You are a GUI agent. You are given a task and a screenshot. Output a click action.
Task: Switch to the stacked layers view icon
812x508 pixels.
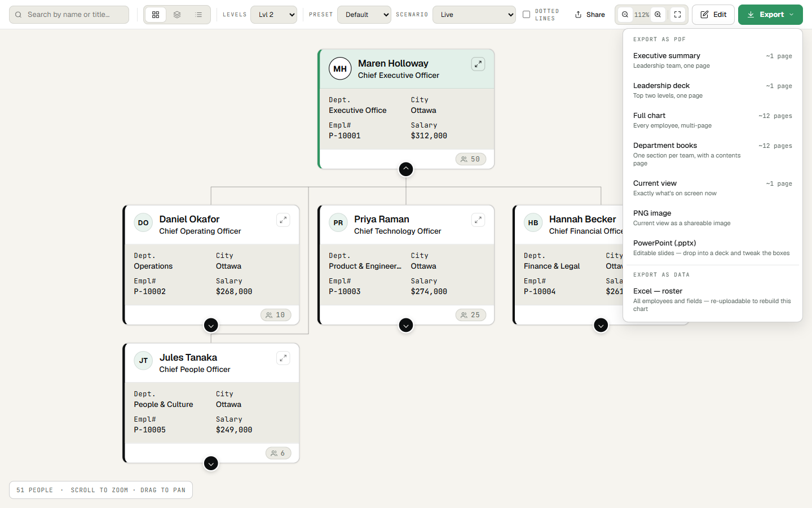[x=177, y=15]
